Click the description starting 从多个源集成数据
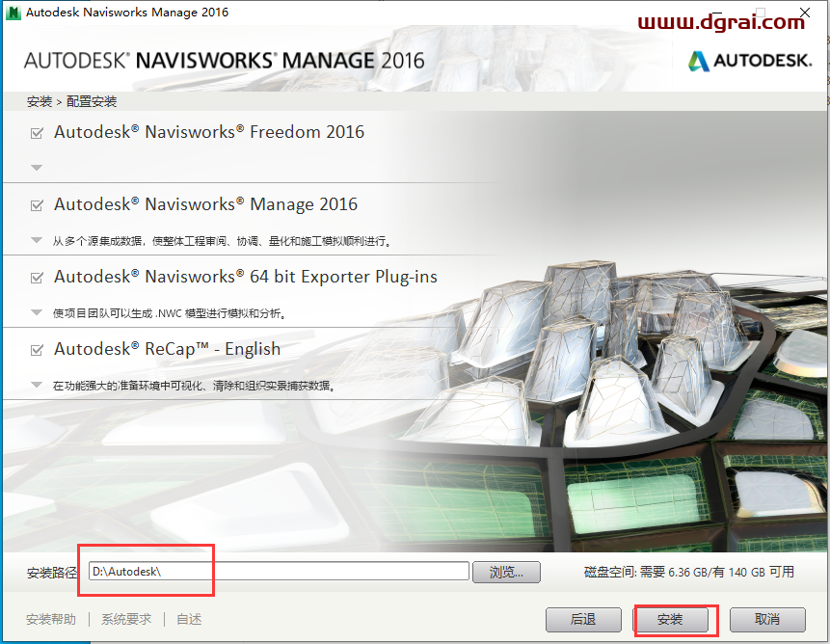 [223, 241]
